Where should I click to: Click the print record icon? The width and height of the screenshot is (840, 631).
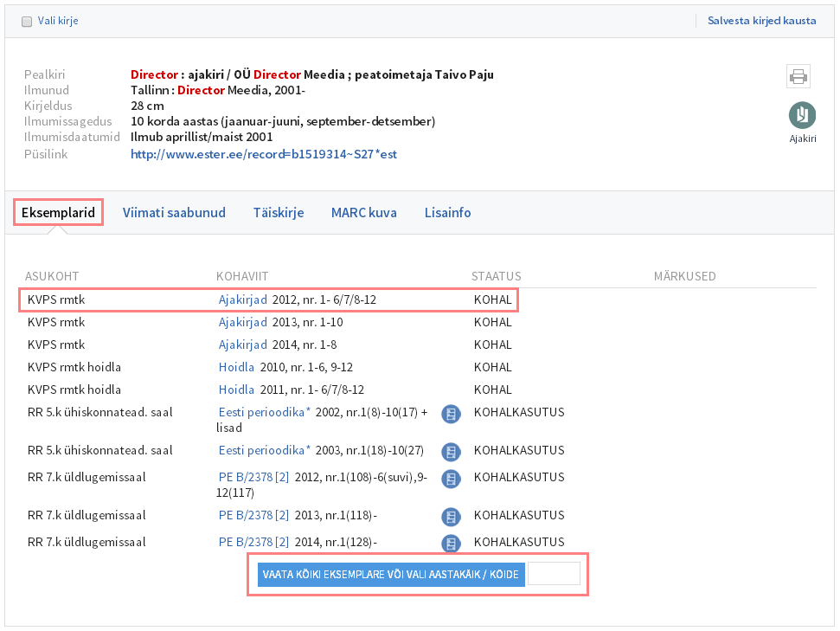[x=798, y=76]
